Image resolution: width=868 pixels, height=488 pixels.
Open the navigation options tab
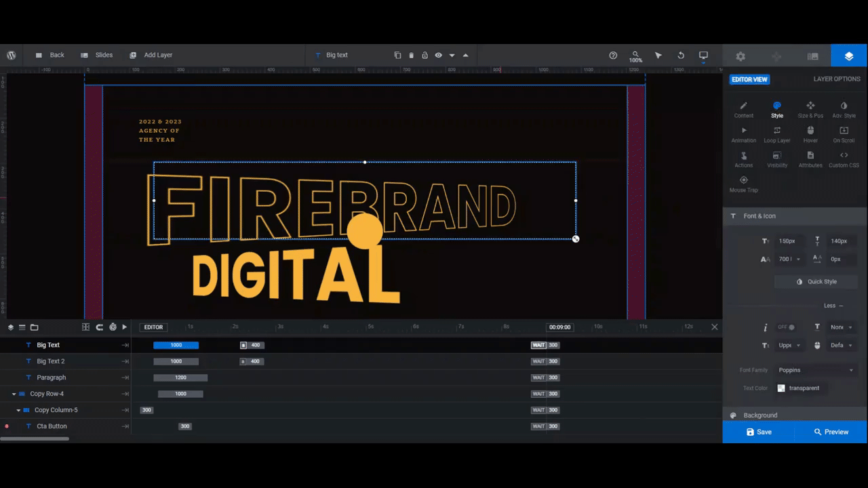pyautogui.click(x=776, y=56)
